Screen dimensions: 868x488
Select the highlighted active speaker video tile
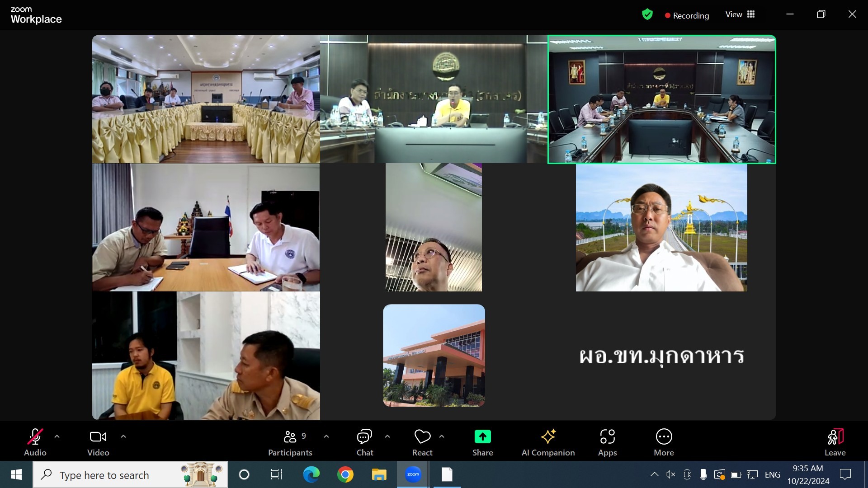[x=661, y=99]
